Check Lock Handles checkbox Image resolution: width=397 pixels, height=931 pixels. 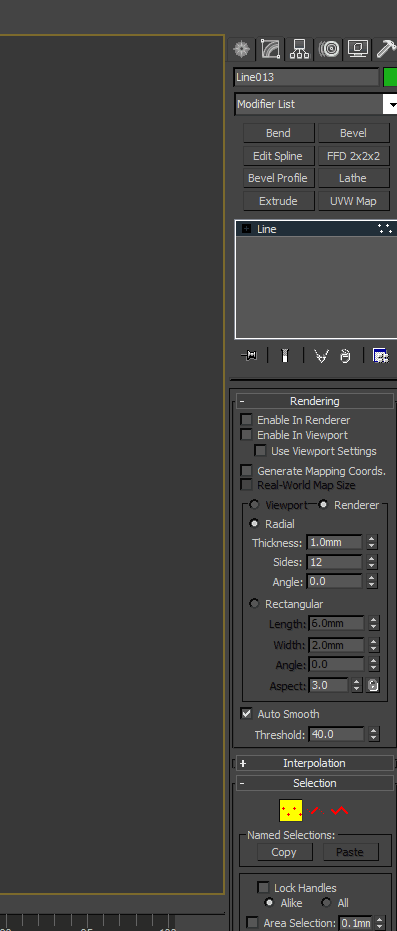263,888
